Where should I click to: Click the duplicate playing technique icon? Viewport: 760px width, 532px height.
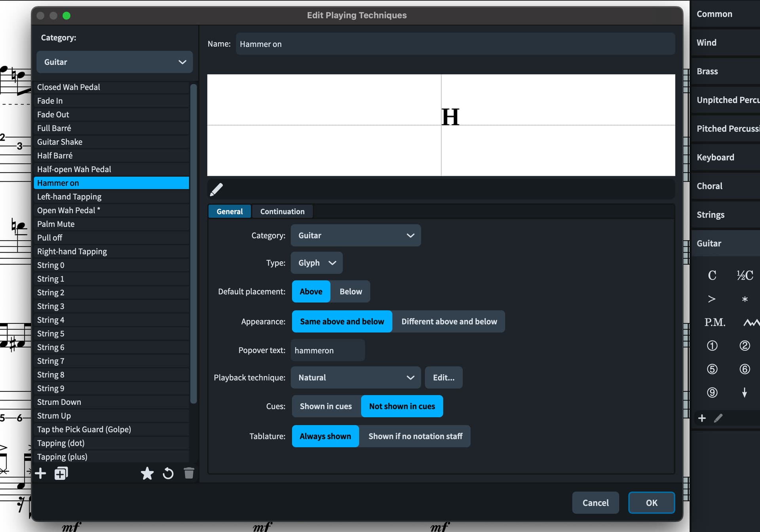pos(61,473)
